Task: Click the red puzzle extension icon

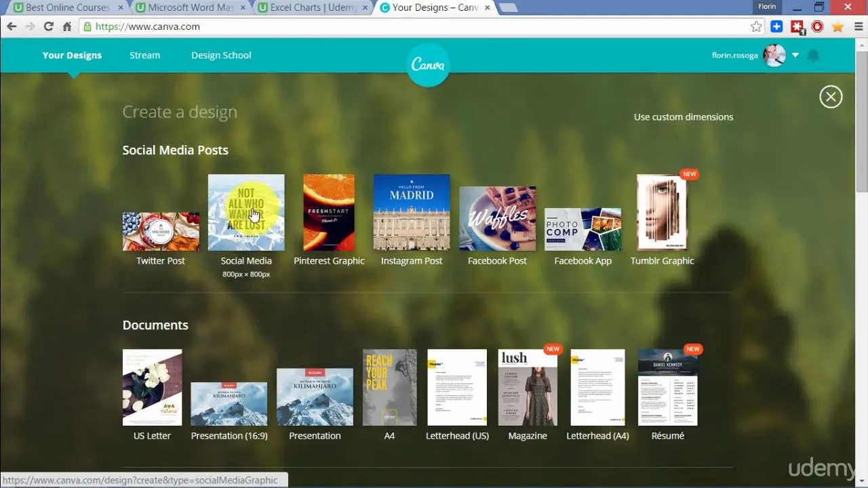Action: 797,26
